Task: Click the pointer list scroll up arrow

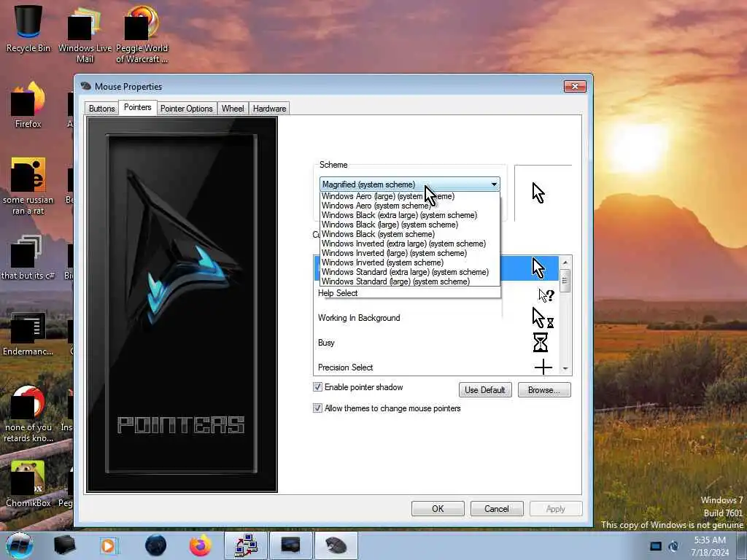Action: 565,262
